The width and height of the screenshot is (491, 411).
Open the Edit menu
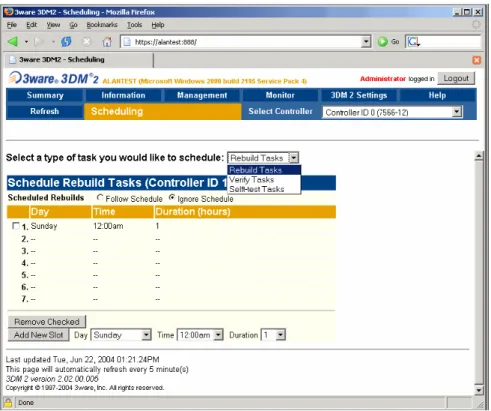(32, 25)
